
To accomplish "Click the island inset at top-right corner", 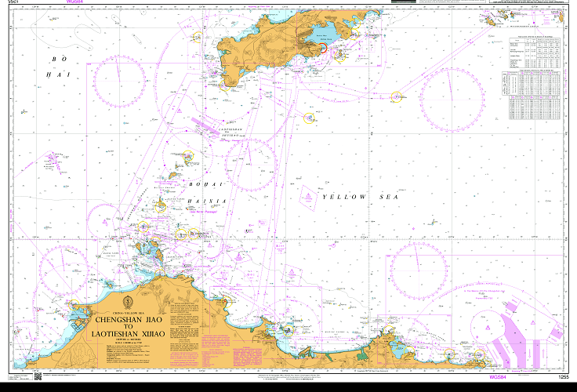I will point(521,14).
